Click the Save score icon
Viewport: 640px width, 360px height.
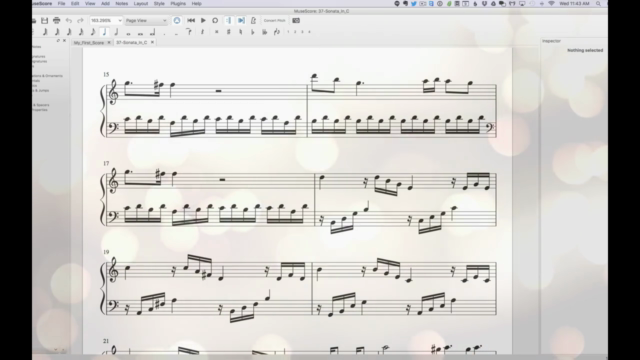tap(44, 20)
